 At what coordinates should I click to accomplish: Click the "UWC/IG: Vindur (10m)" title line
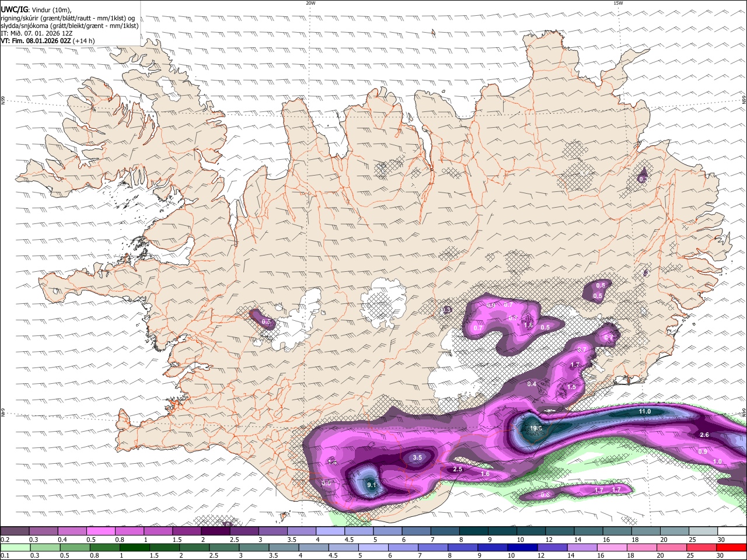point(36,9)
